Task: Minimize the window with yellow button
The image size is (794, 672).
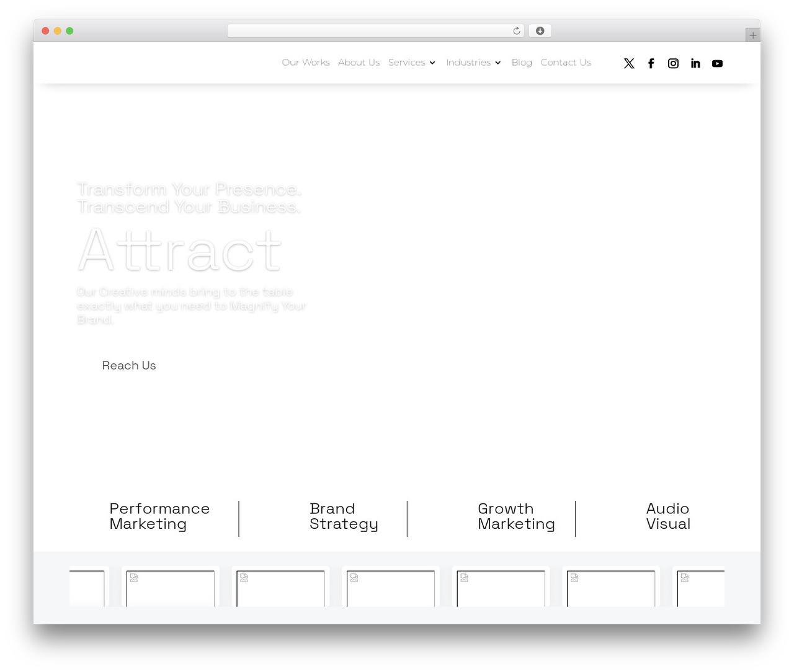Action: [x=58, y=31]
